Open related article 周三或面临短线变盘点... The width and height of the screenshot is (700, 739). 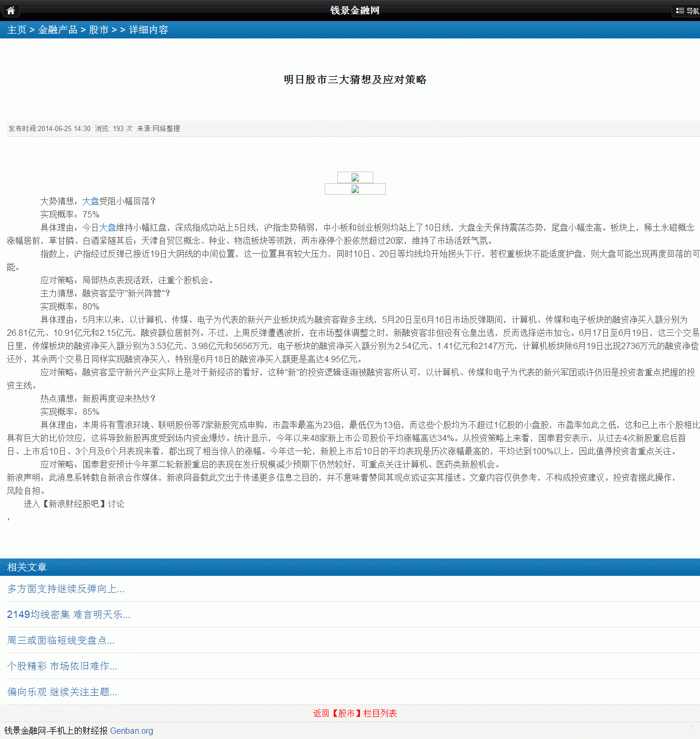click(61, 640)
